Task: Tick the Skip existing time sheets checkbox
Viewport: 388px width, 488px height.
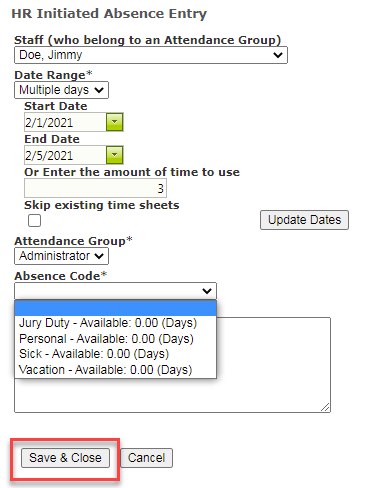Action: tap(34, 221)
